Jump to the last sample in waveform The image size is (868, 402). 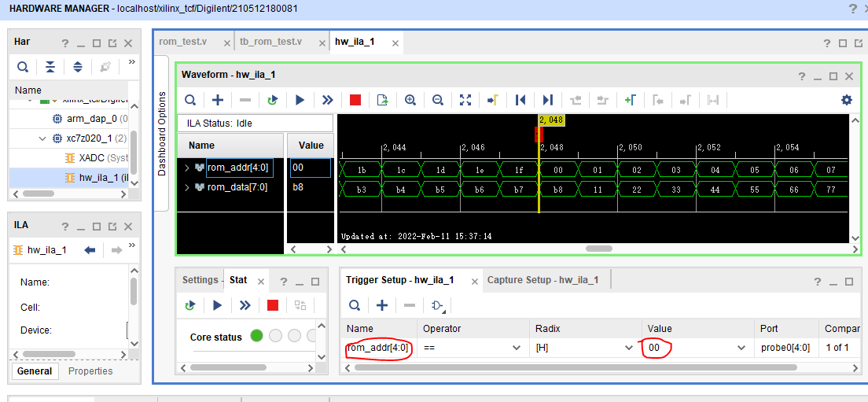click(x=548, y=100)
